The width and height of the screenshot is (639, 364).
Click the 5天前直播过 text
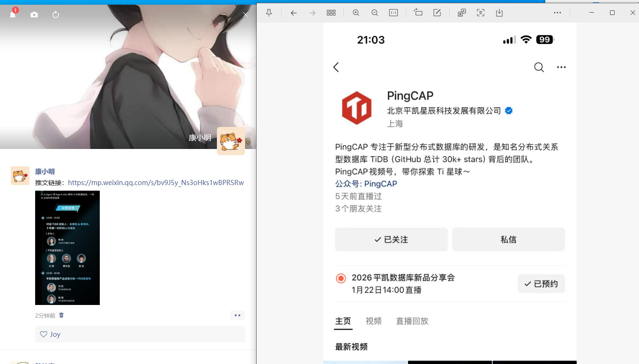(x=359, y=196)
